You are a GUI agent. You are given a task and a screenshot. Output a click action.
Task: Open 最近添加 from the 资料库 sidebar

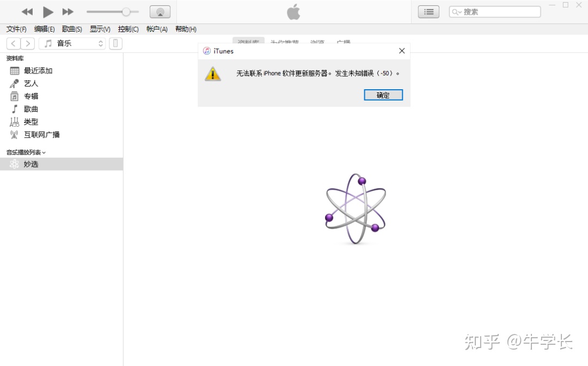(x=38, y=70)
